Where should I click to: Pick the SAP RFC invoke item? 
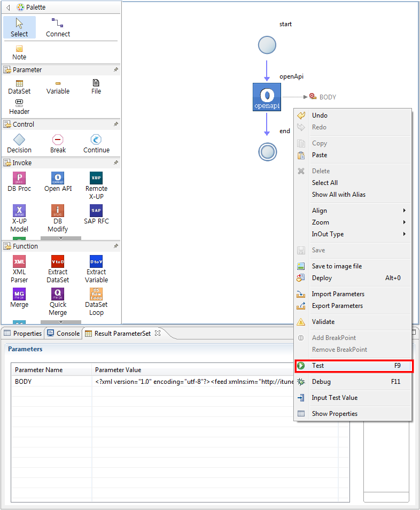coord(96,214)
